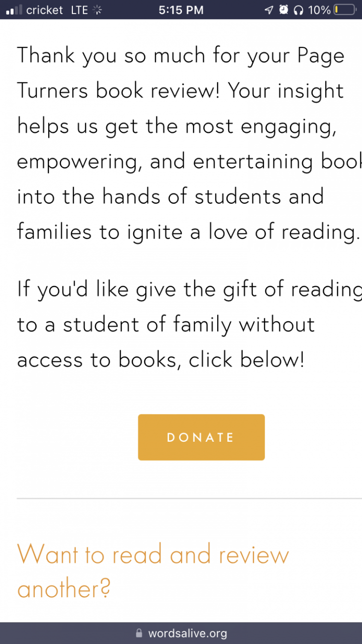
Task: Tap the location arrow status icon
Action: click(269, 10)
